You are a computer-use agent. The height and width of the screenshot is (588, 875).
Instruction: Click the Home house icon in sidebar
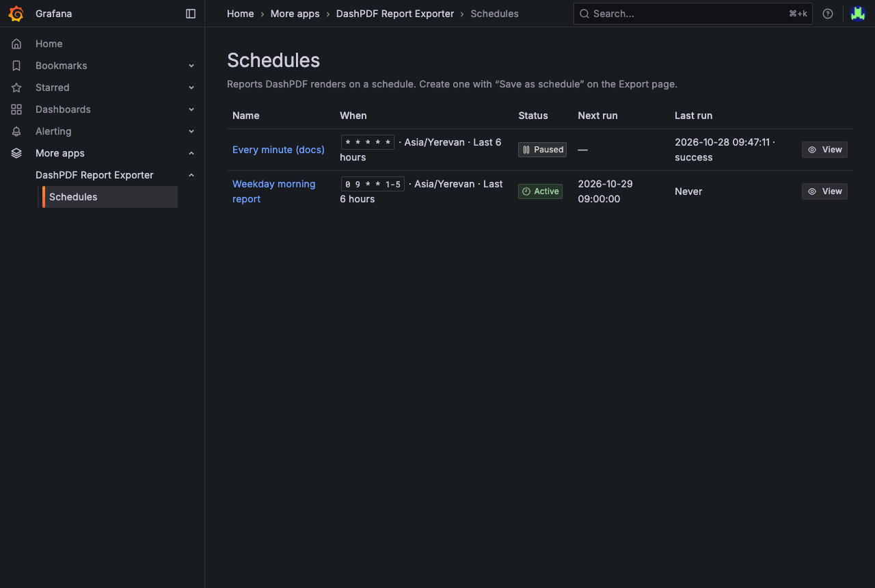point(16,44)
